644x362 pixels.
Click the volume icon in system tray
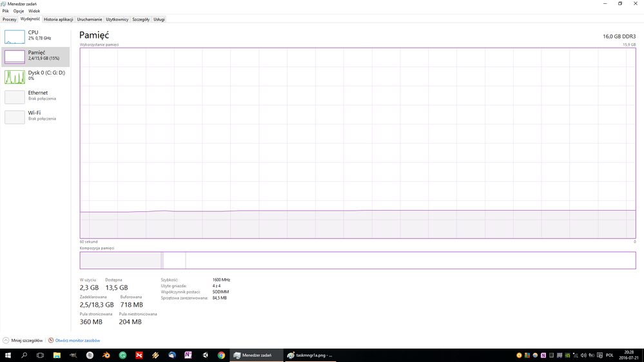[x=583, y=355]
